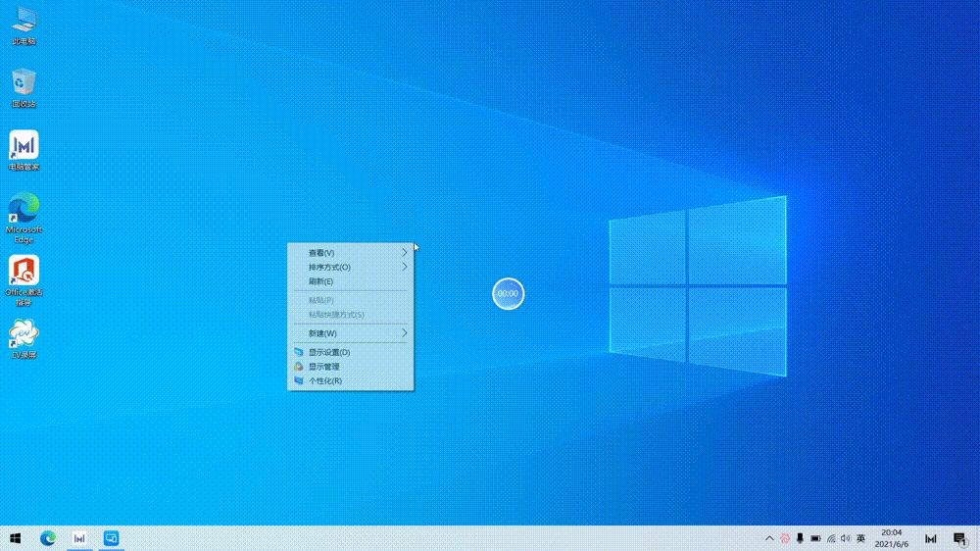Choose 刷新(E) in the context menu
Screen dimensions: 980x551
[x=351, y=281]
